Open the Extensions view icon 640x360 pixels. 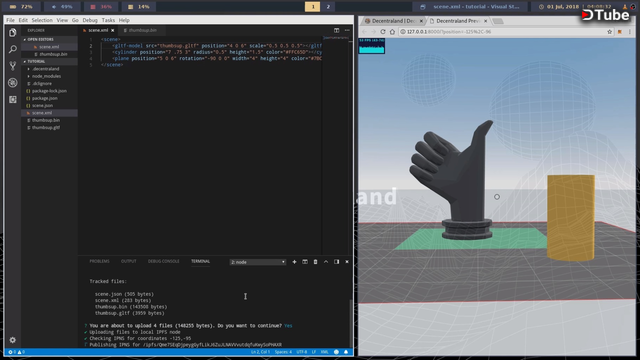click(x=13, y=99)
